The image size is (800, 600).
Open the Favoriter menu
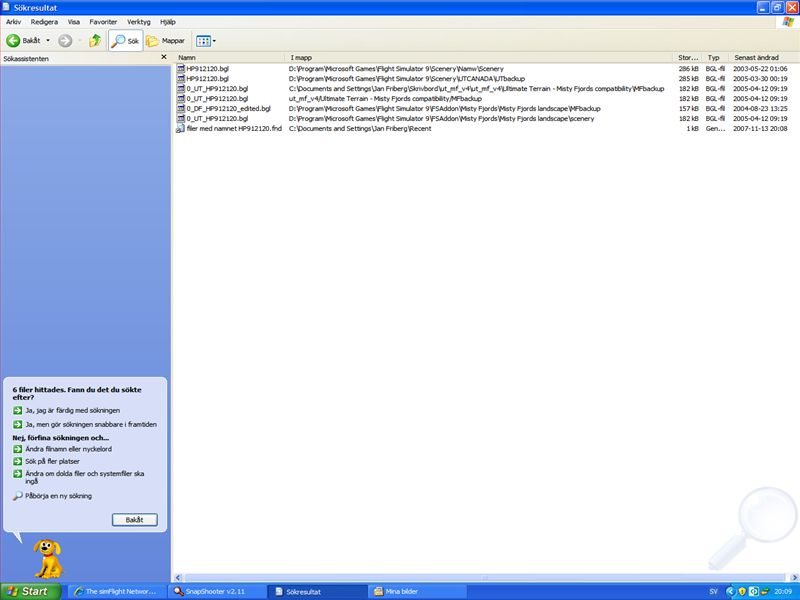[103, 22]
